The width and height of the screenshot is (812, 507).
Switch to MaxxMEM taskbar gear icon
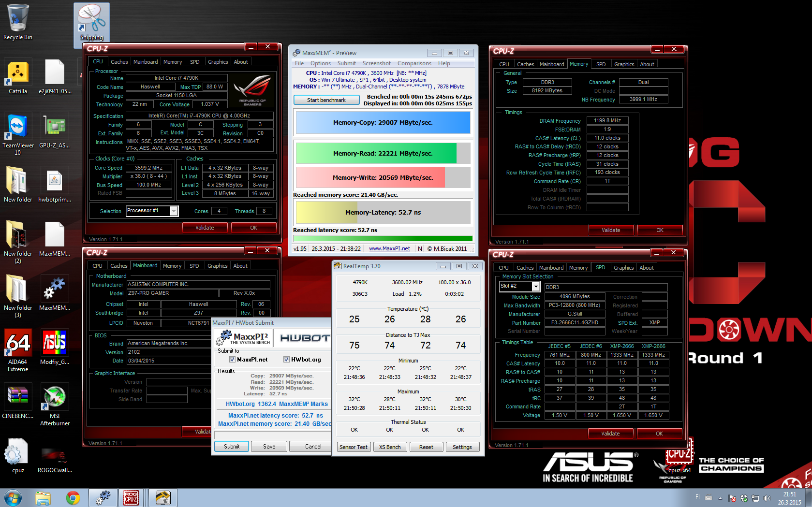pyautogui.click(x=103, y=498)
